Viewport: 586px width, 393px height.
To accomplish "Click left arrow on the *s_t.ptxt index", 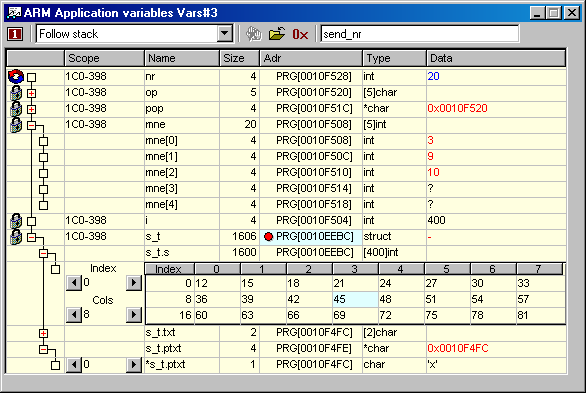I will tap(74, 365).
